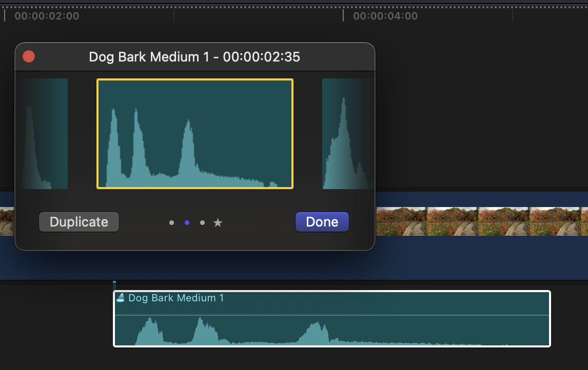This screenshot has width=588, height=370.
Task: Click the yellow-outlined center audition waveform
Action: (x=195, y=134)
